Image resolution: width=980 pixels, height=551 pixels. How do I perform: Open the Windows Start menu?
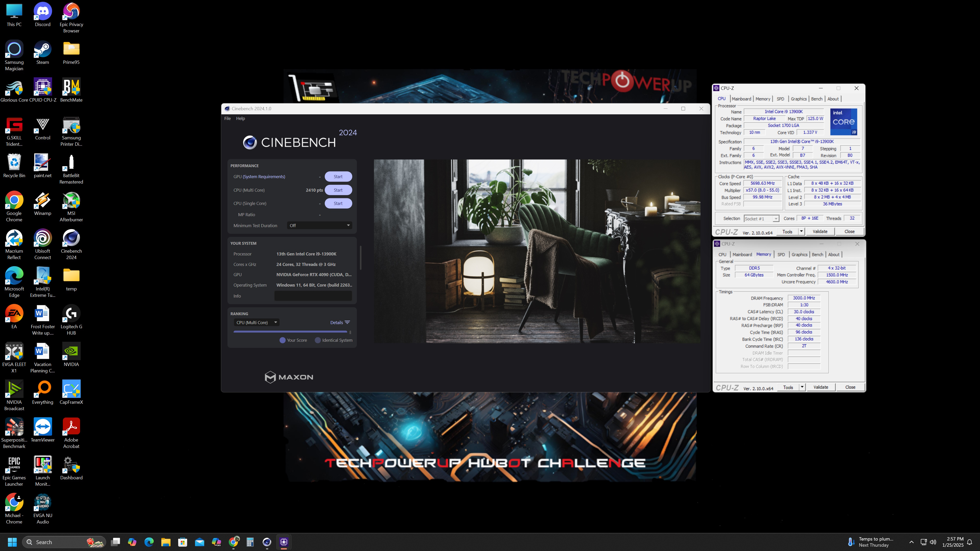(12, 542)
